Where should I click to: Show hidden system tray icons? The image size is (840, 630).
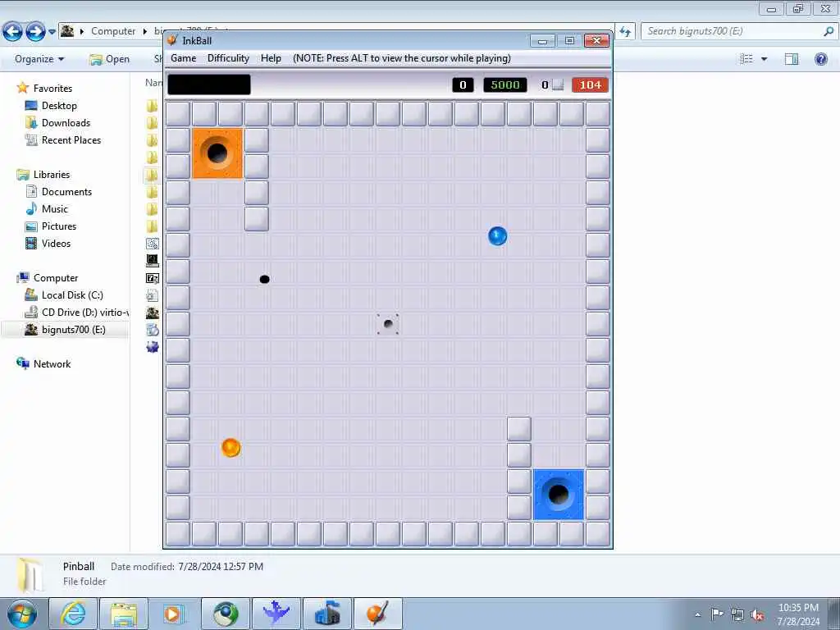pyautogui.click(x=697, y=615)
